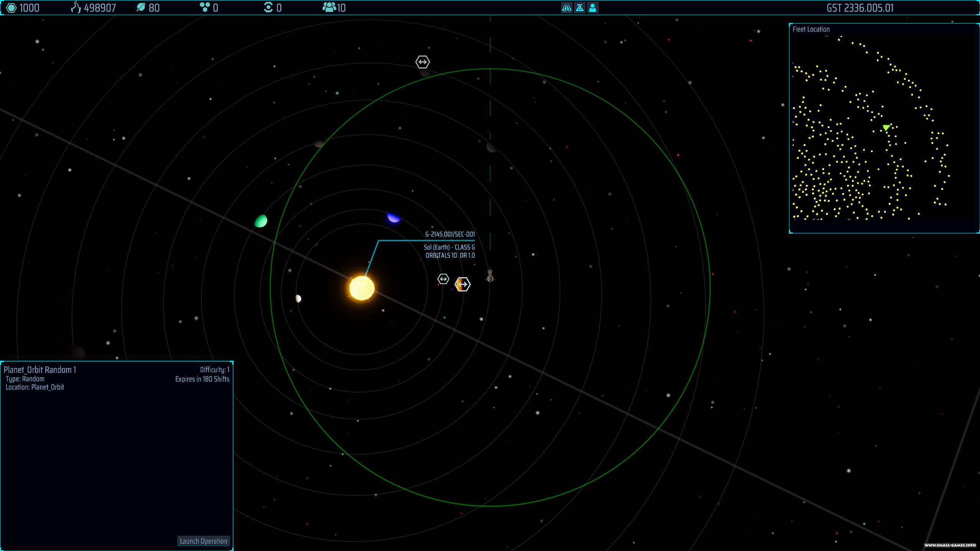The height and width of the screenshot is (551, 980).
Task: Click the three-hexagon materials resource icon
Action: [205, 8]
